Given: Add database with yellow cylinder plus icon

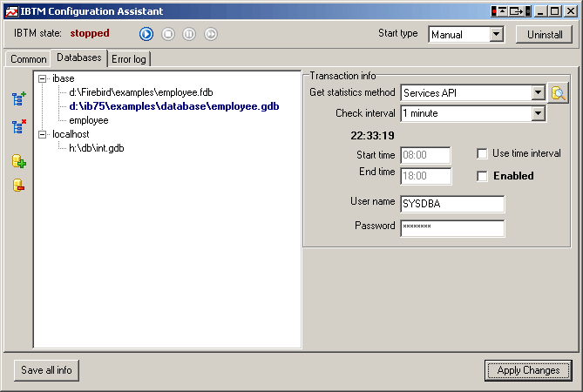Looking at the screenshot, I should [18, 161].
